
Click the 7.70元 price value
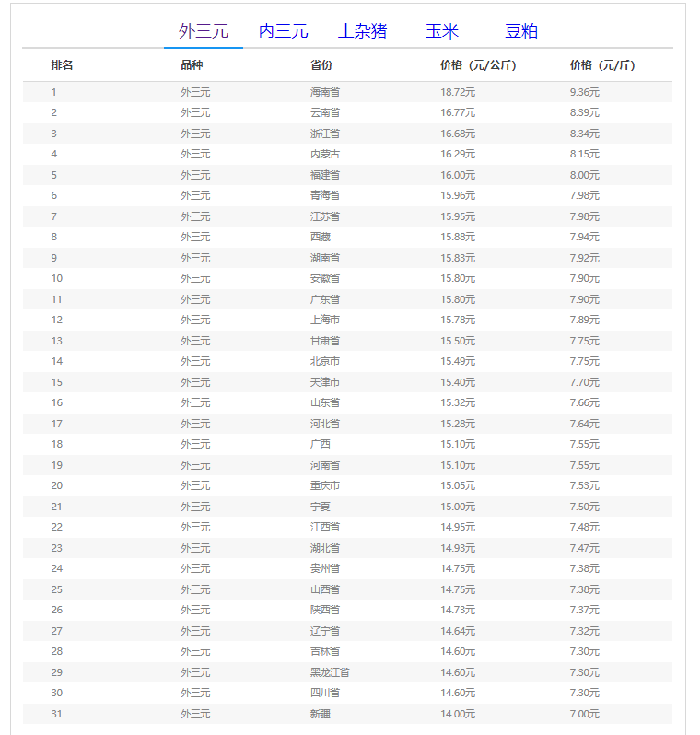click(585, 382)
